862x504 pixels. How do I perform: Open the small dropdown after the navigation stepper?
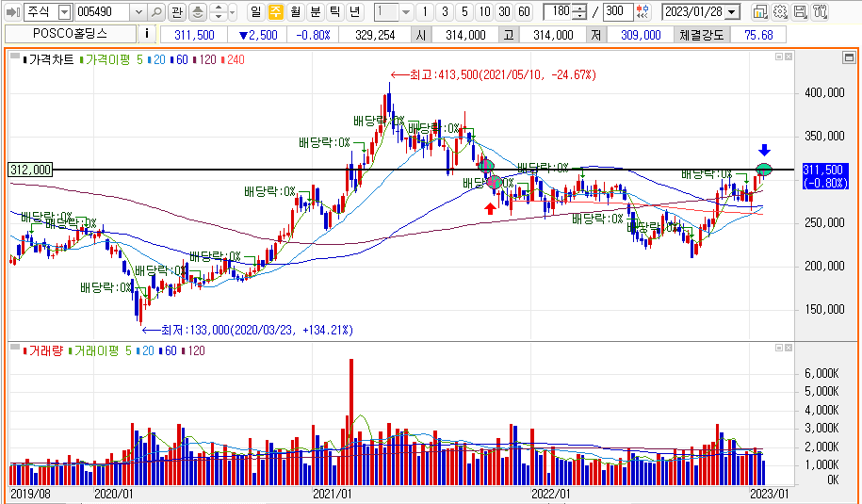pyautogui.click(x=232, y=11)
